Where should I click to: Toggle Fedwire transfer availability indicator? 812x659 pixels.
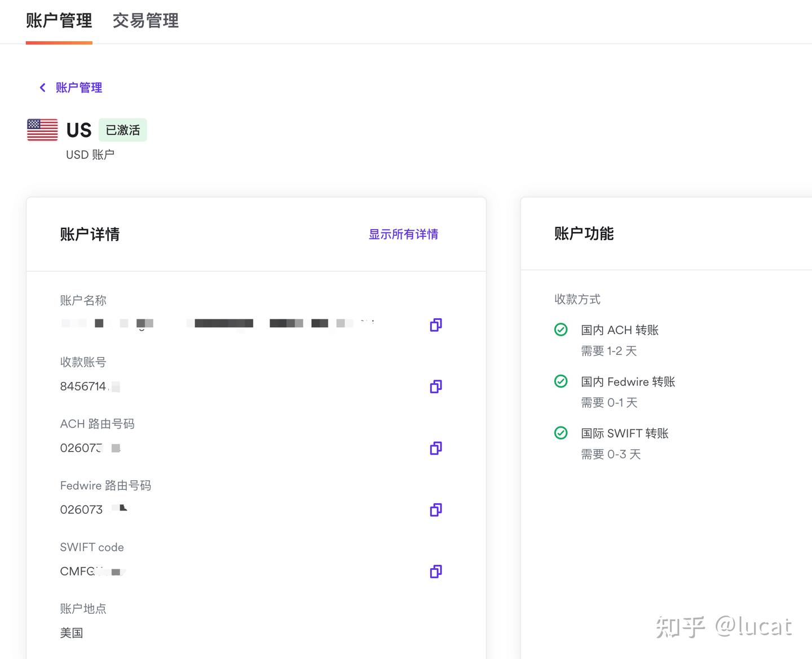point(561,381)
